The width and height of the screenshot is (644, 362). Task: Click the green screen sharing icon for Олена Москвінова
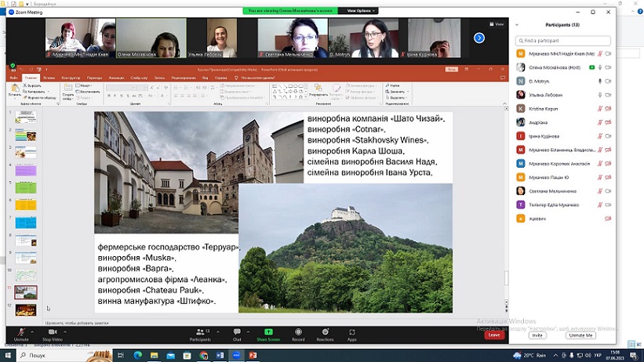coord(592,67)
